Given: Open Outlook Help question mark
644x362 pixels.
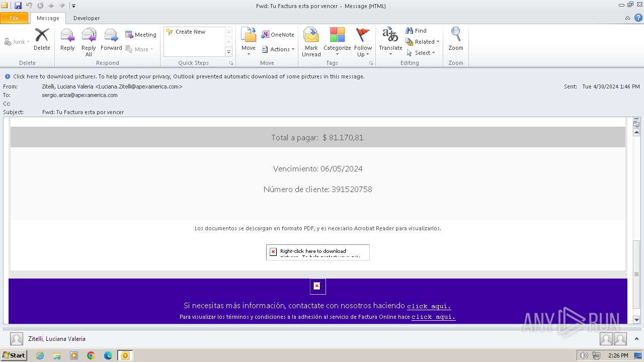Looking at the screenshot, I should (638, 18).
